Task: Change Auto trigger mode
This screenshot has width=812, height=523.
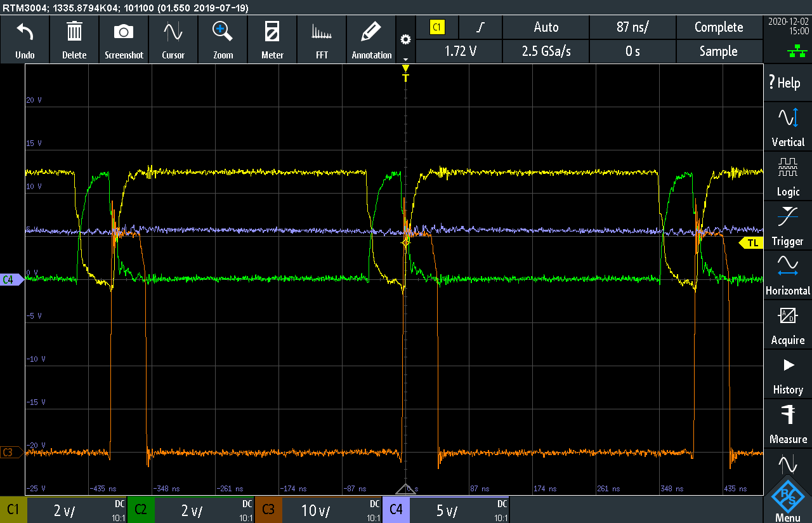Action: point(546,27)
